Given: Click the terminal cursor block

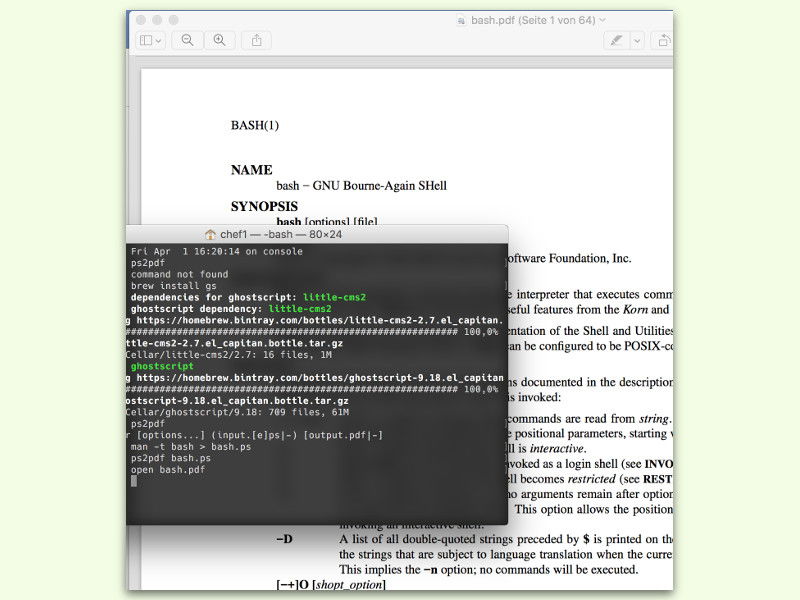Looking at the screenshot, I should pos(134,481).
